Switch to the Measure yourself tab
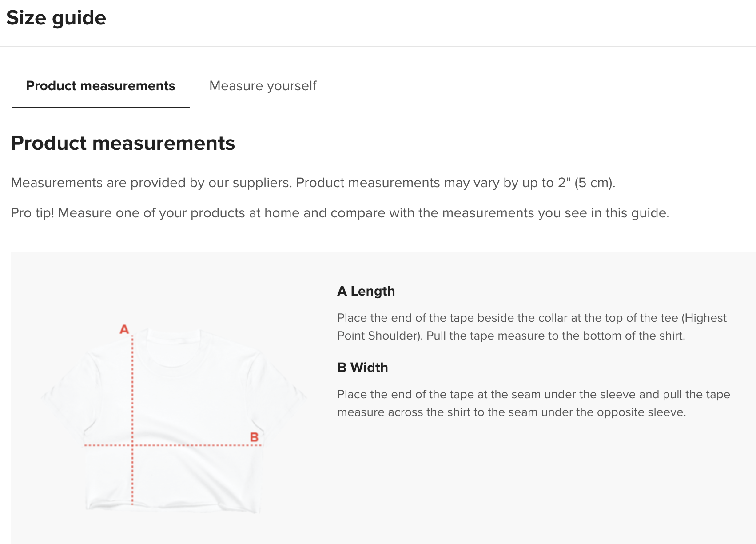756x544 pixels. (x=263, y=86)
